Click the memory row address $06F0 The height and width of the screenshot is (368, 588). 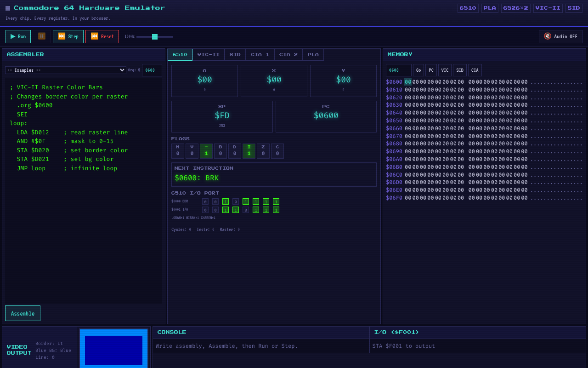pyautogui.click(x=394, y=198)
